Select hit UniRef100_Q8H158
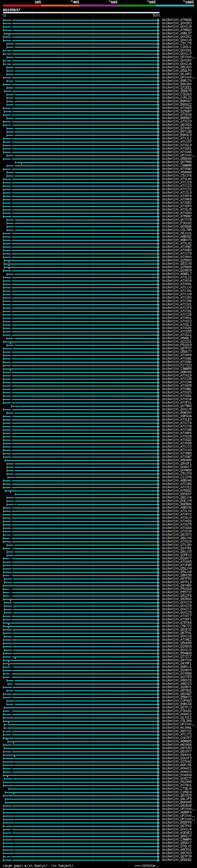This screenshot has height=868, width=197. click(x=177, y=575)
